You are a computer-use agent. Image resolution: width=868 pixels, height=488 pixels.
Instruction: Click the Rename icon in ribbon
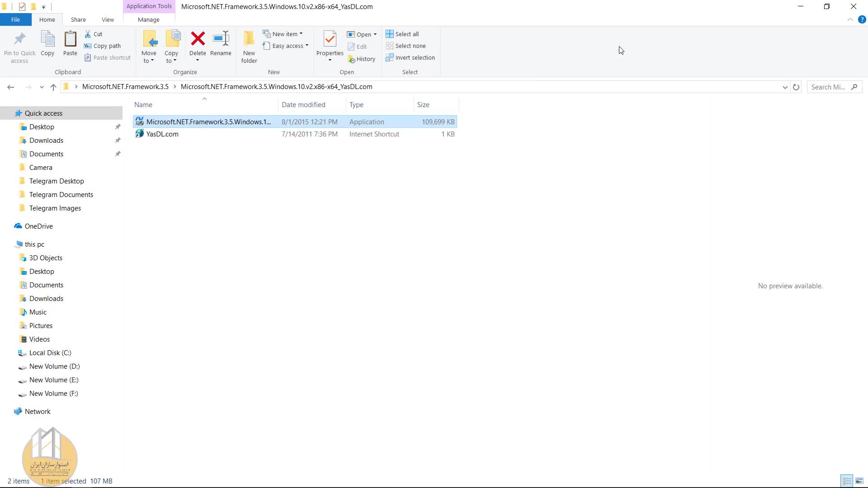221,39
